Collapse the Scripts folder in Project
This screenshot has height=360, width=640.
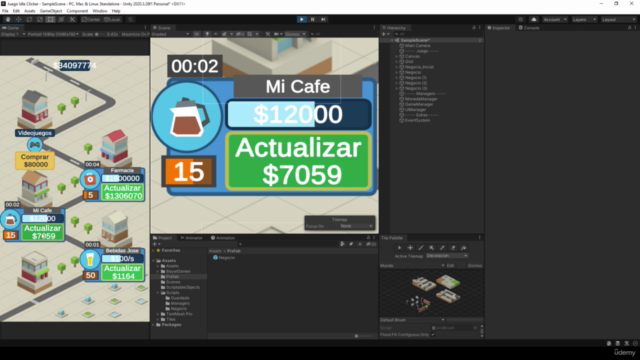(x=158, y=293)
